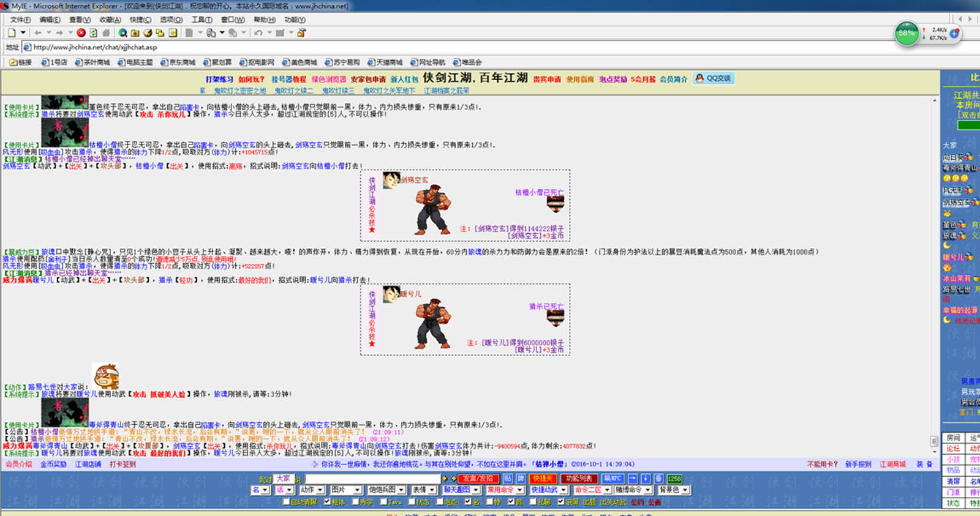Open the 文件(F) menu
The height and width of the screenshot is (516, 980).
coord(20,20)
